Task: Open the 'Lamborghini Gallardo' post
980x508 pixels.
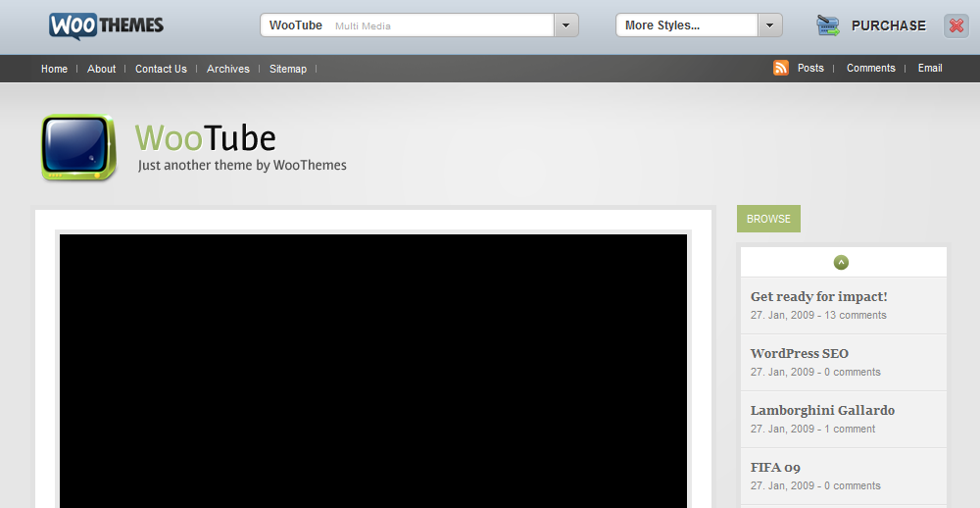Action: [x=822, y=410]
